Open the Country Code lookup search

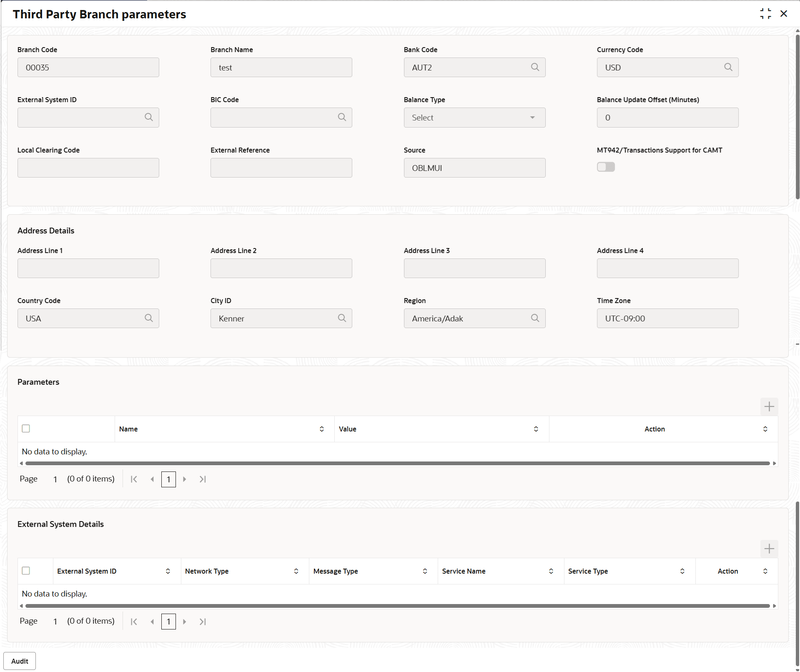coord(149,318)
